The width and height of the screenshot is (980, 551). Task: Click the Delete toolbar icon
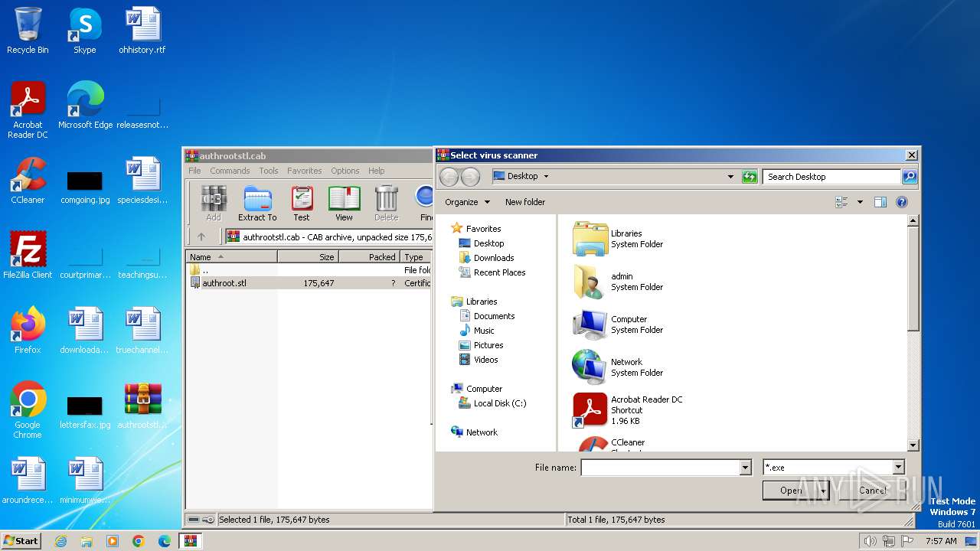(387, 203)
